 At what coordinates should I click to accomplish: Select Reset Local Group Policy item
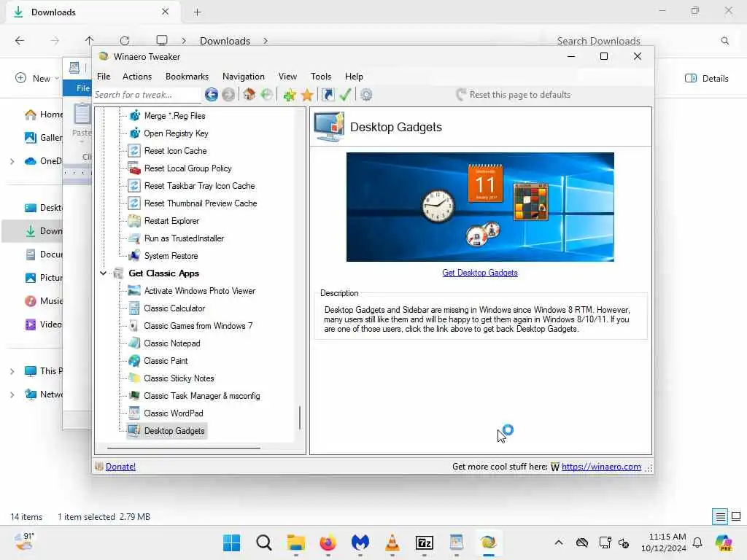tap(187, 168)
